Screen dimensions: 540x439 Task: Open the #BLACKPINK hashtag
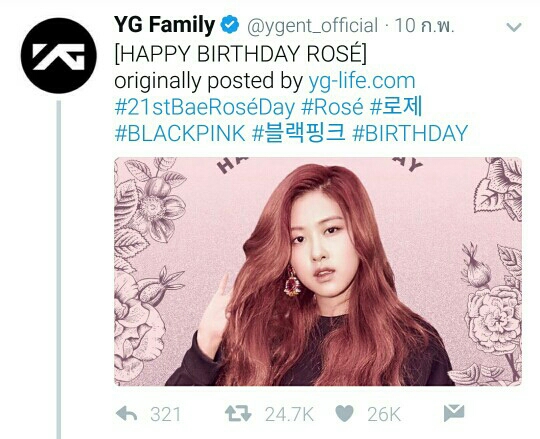[x=180, y=133]
